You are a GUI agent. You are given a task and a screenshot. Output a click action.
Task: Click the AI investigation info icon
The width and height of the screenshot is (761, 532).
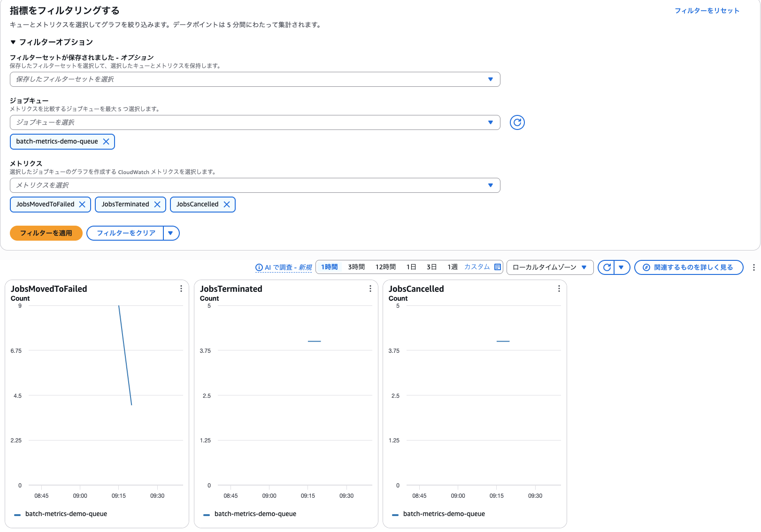[x=259, y=267]
